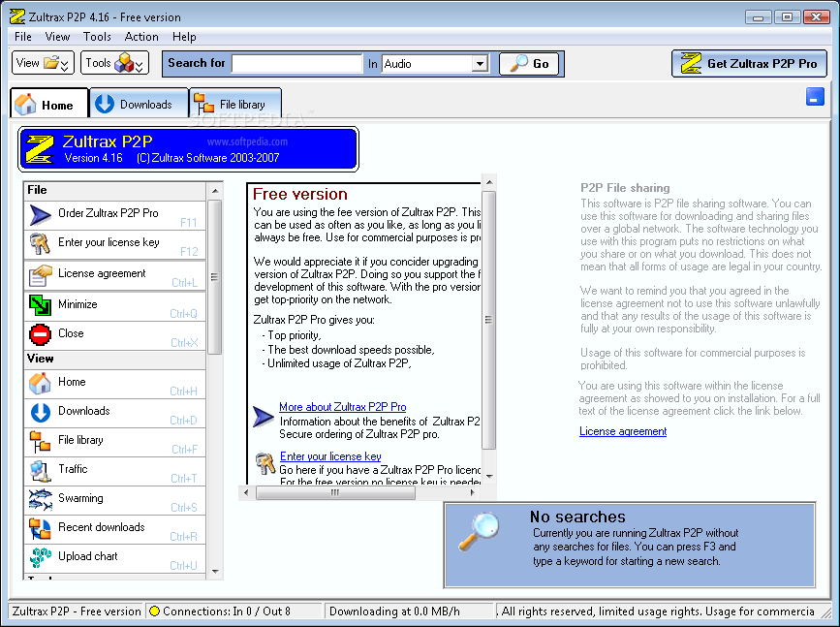
Task: Open the Tools menu
Action: [97, 37]
